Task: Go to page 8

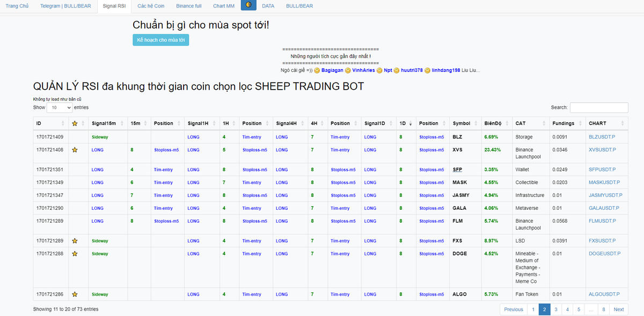Action: tap(604, 310)
